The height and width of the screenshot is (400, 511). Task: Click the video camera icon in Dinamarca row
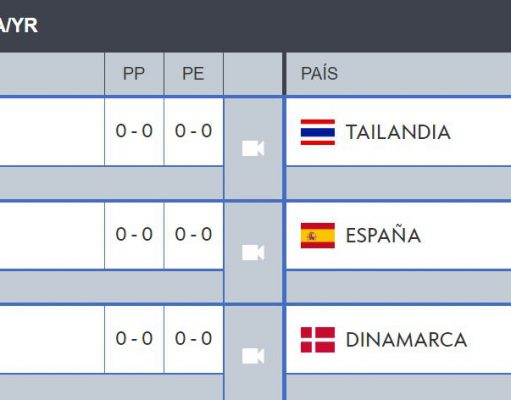[x=253, y=356]
